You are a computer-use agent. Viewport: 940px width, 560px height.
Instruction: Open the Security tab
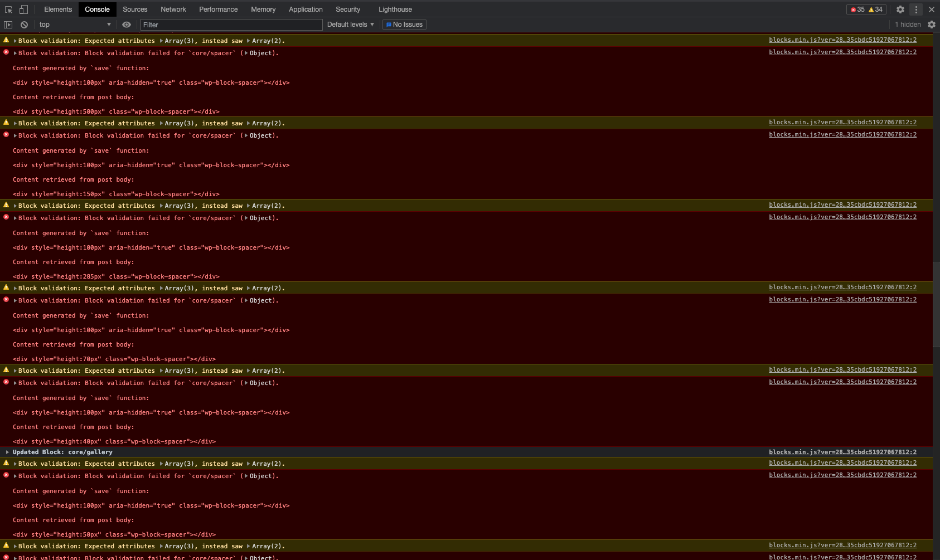[348, 9]
